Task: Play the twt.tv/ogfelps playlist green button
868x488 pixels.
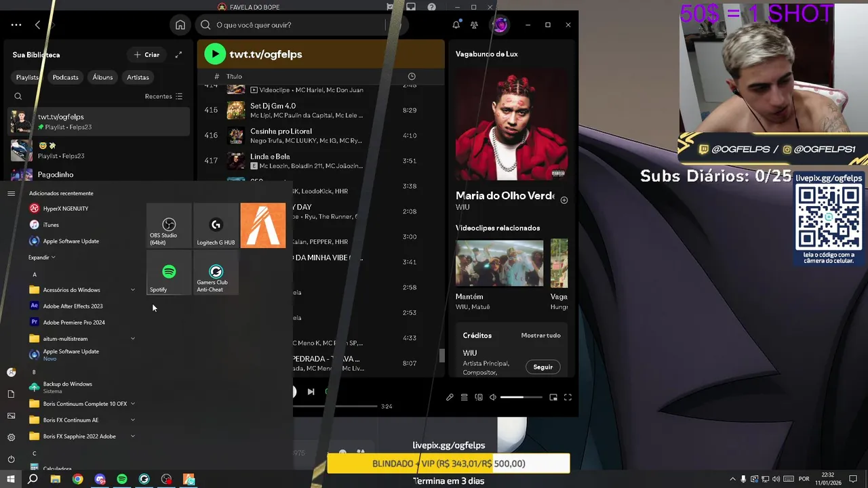Action: pyautogui.click(x=215, y=54)
